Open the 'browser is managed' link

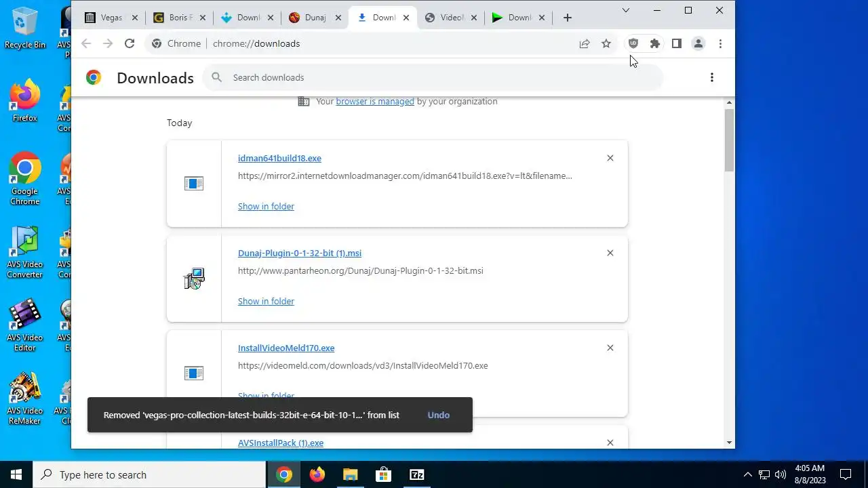coord(375,101)
